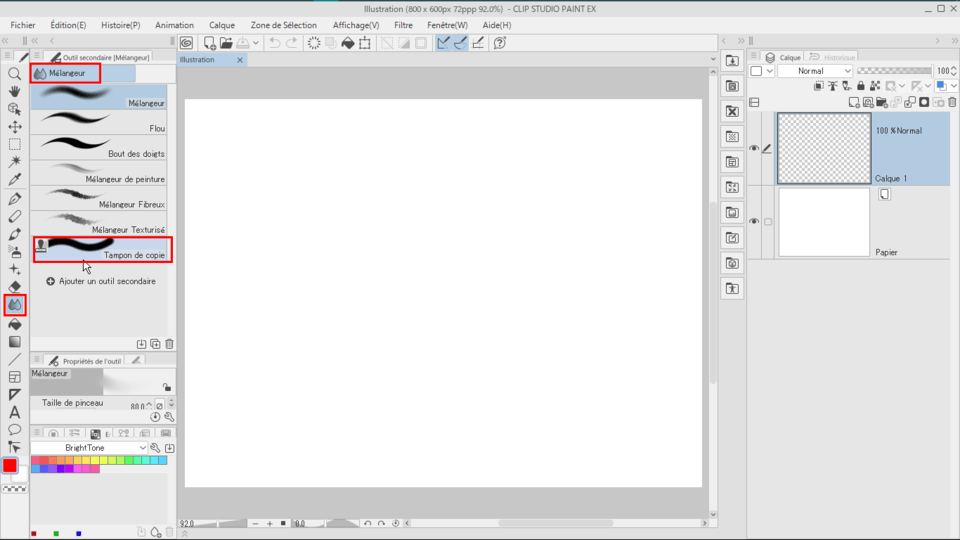Create a new raster layer

[x=853, y=102]
